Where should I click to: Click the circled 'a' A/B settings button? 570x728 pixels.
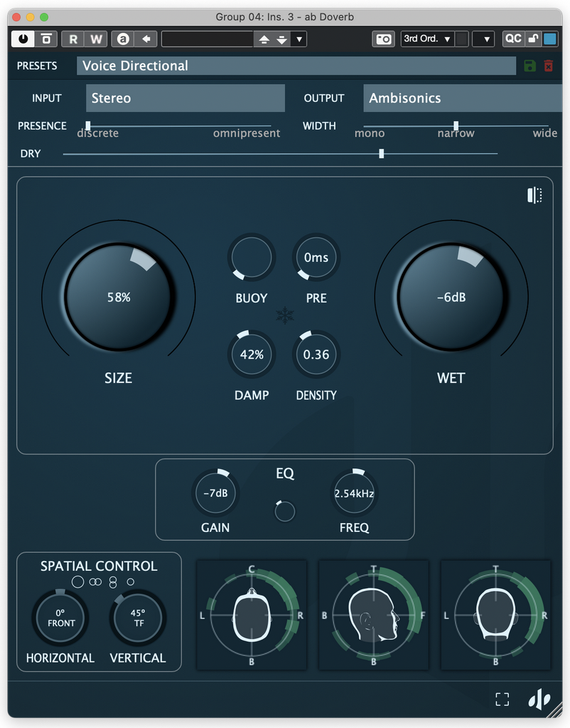click(123, 39)
